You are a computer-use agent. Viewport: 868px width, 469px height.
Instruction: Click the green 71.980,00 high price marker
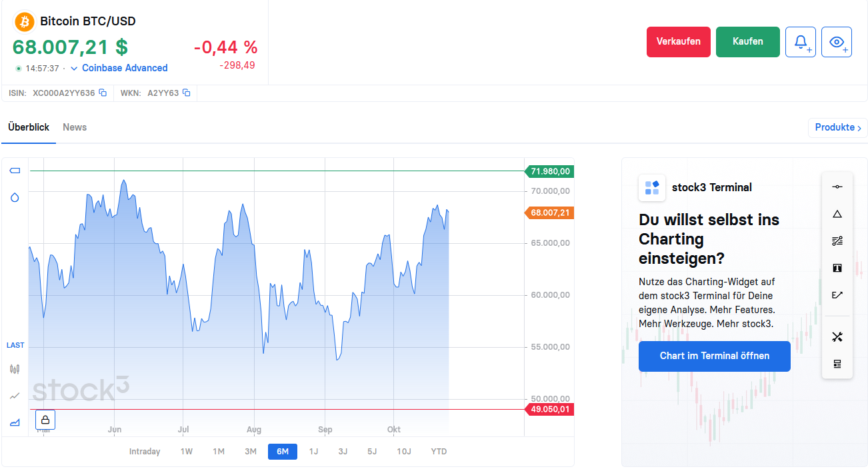550,171
